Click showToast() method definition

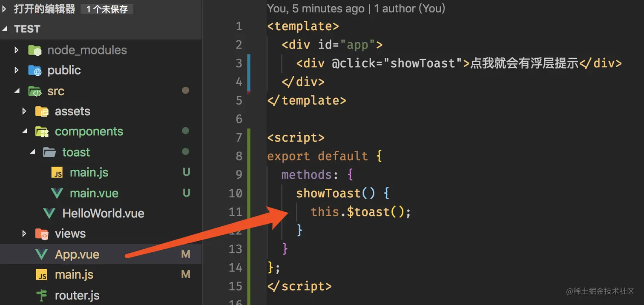pyautogui.click(x=336, y=193)
